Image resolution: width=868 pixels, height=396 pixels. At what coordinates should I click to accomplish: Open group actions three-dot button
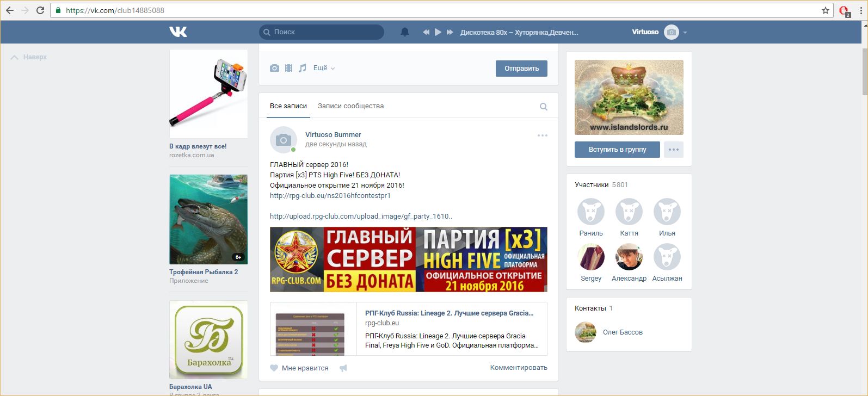[x=674, y=150]
